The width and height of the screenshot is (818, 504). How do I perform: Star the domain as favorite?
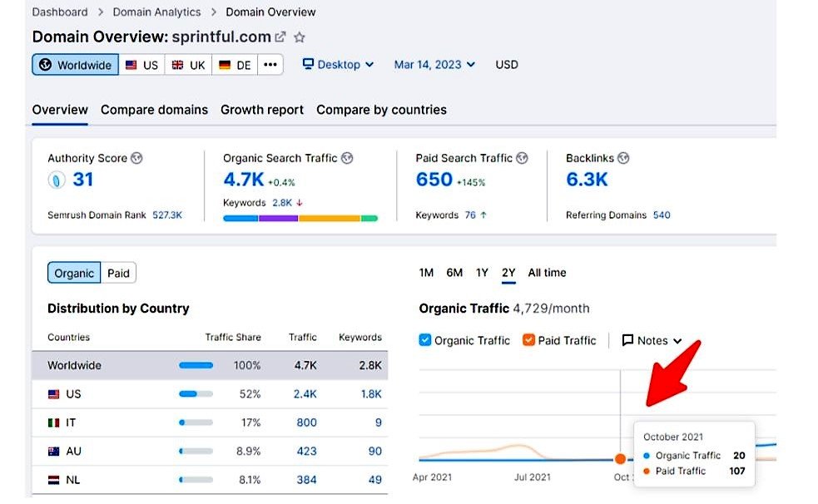pos(300,37)
